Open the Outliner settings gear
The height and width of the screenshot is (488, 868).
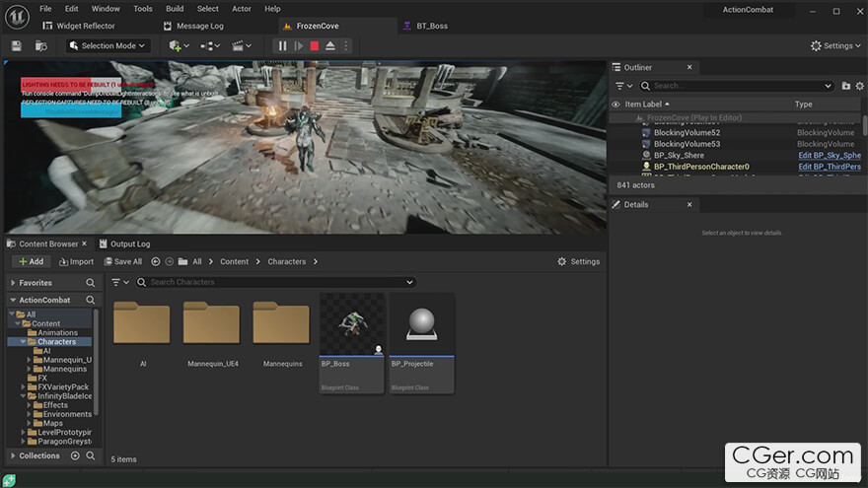click(x=860, y=86)
